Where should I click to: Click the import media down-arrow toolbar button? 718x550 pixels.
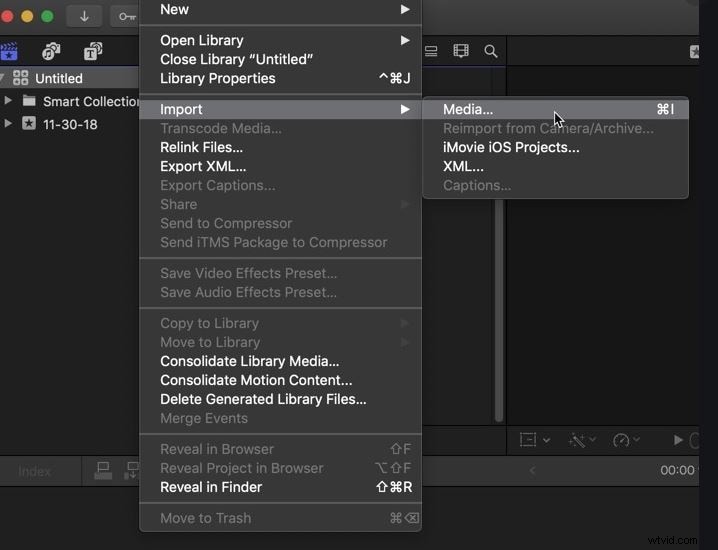pos(84,16)
